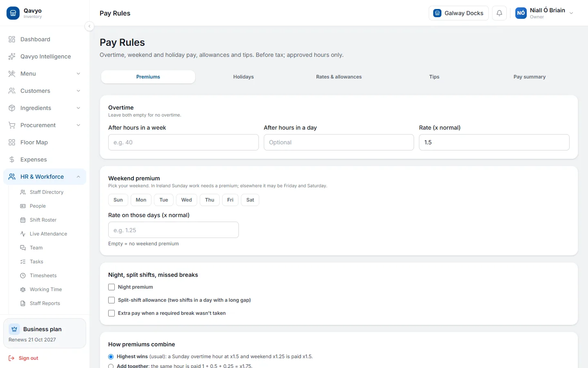Click the NÓ user avatar

[521, 13]
